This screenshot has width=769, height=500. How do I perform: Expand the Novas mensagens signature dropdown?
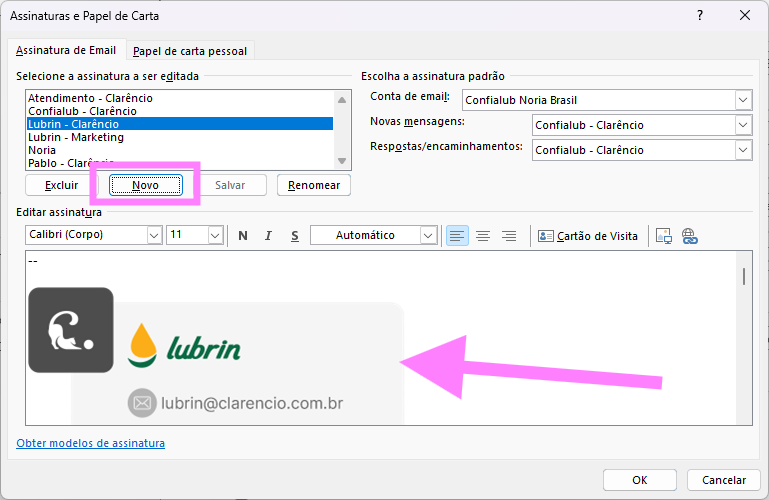tap(743, 125)
